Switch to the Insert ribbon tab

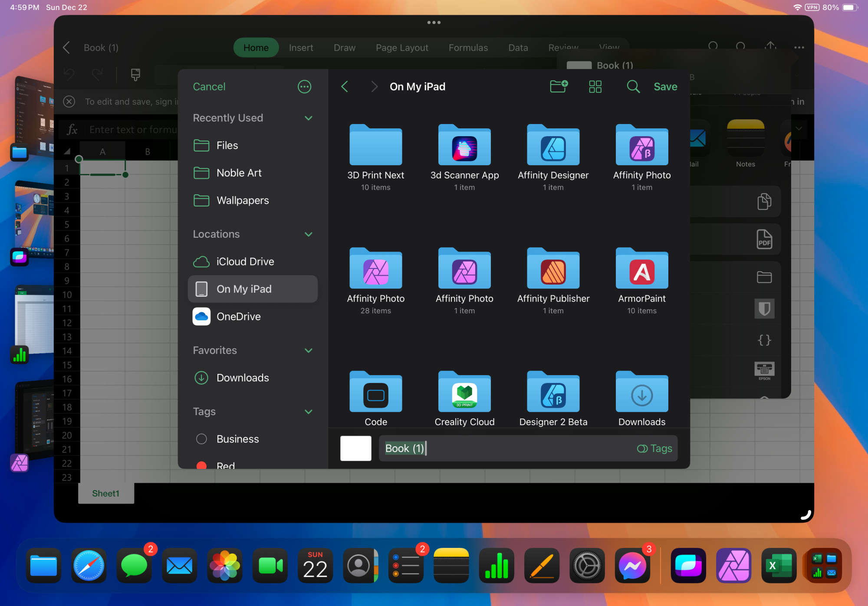(301, 48)
